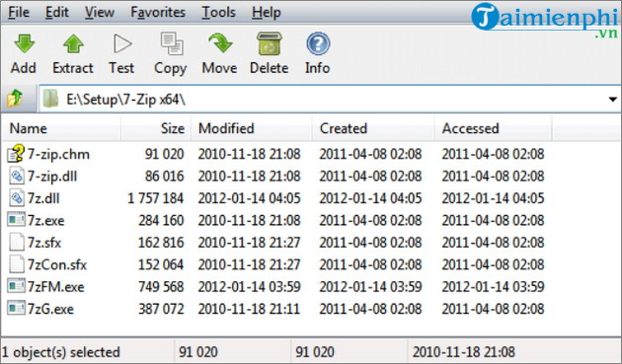Click 7zFM.exe modified date 2012-01-14 03:59
Viewport: 622px width, 364px height.
tap(250, 287)
